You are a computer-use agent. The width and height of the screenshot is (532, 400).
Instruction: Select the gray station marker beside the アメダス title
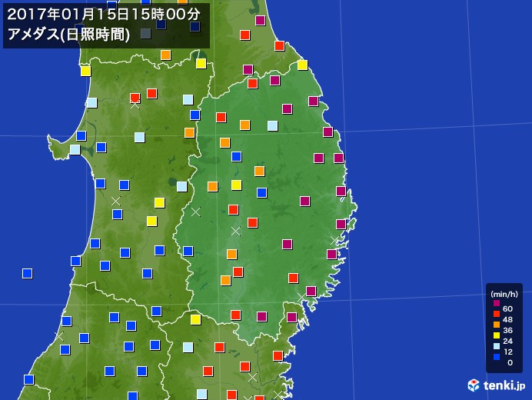pos(145,33)
